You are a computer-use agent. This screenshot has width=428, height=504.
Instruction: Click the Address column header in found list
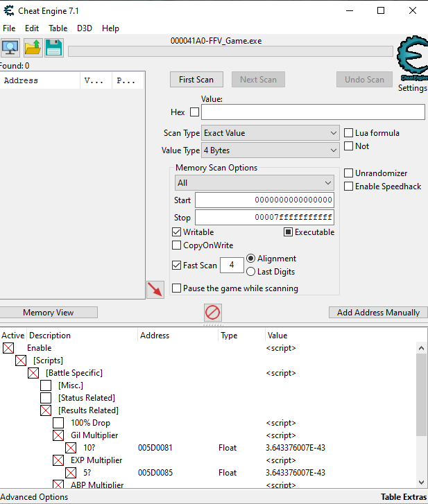point(40,80)
